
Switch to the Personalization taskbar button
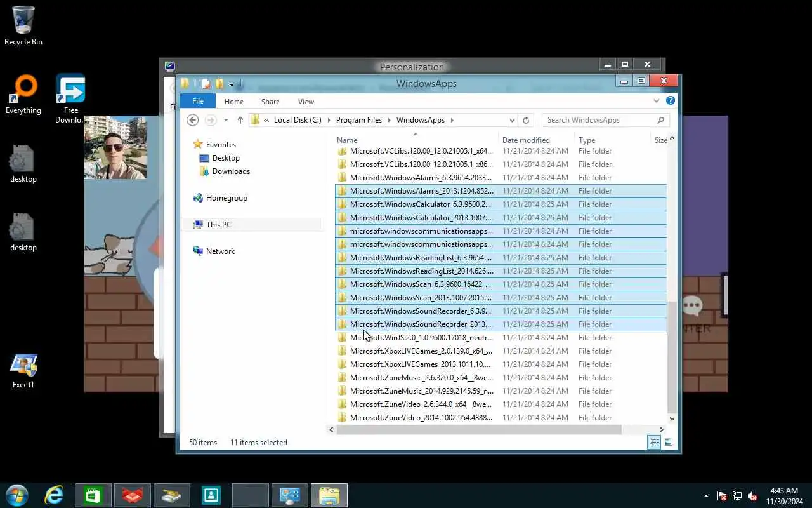point(289,495)
